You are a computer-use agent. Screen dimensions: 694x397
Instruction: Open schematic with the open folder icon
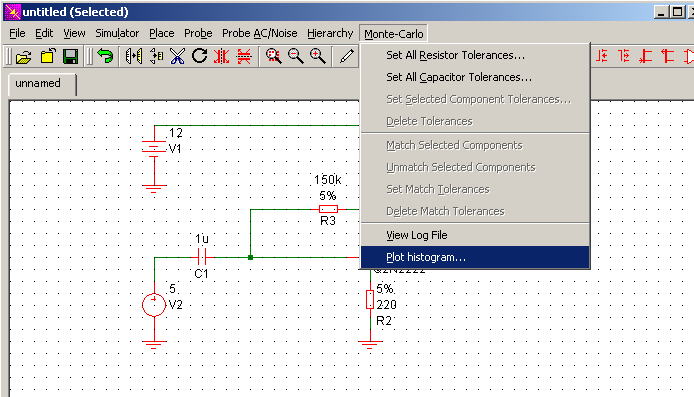coord(23,57)
